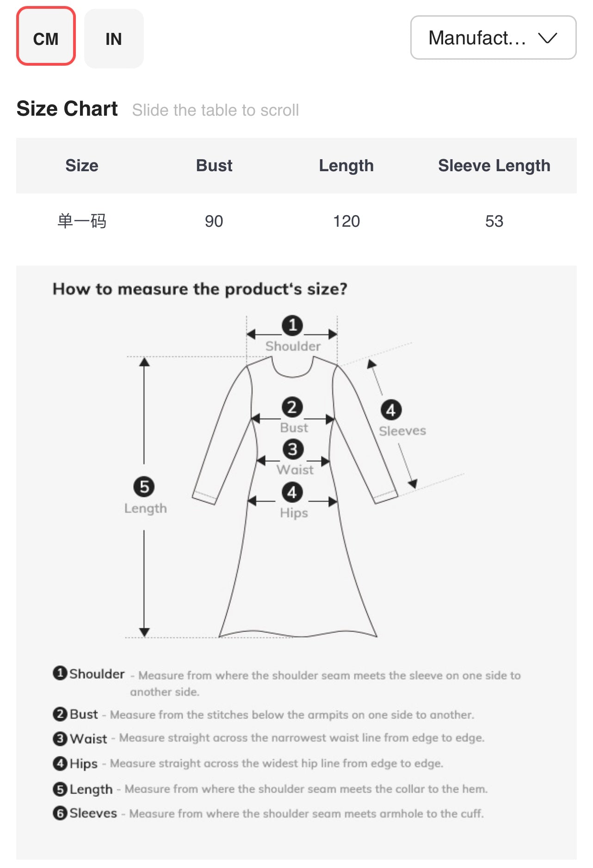Click the dropdown chevron arrow
Viewport: 593px width, 868px height.
click(548, 38)
